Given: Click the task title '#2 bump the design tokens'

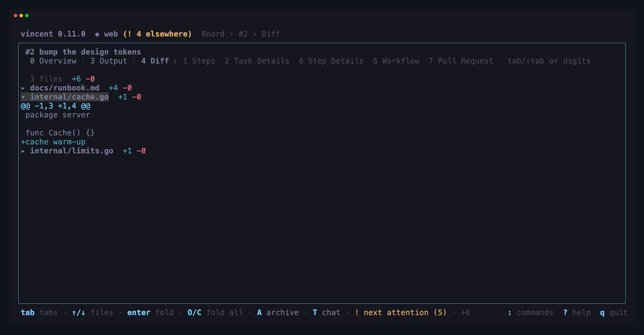Looking at the screenshot, I should coord(83,52).
